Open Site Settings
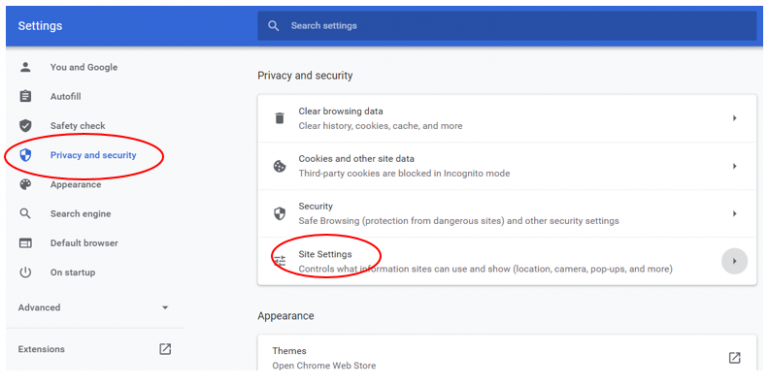 [507, 261]
